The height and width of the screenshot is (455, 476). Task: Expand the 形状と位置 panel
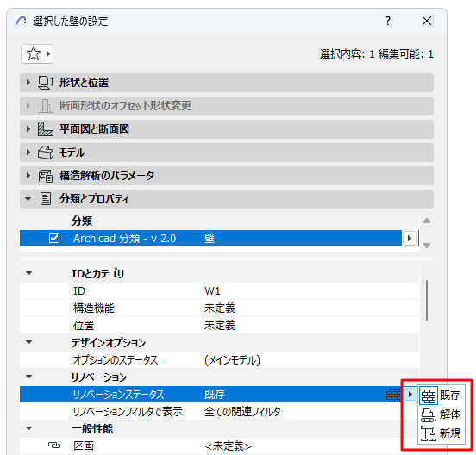tap(28, 83)
